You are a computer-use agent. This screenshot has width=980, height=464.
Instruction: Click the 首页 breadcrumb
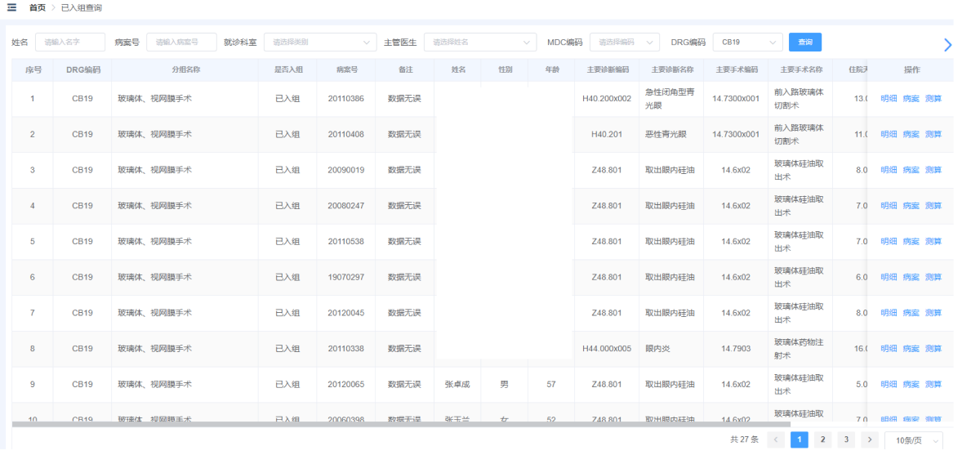tap(38, 7)
